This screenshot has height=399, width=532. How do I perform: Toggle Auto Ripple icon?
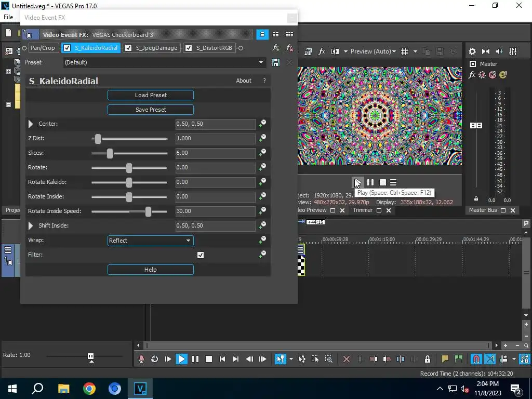coord(503,359)
